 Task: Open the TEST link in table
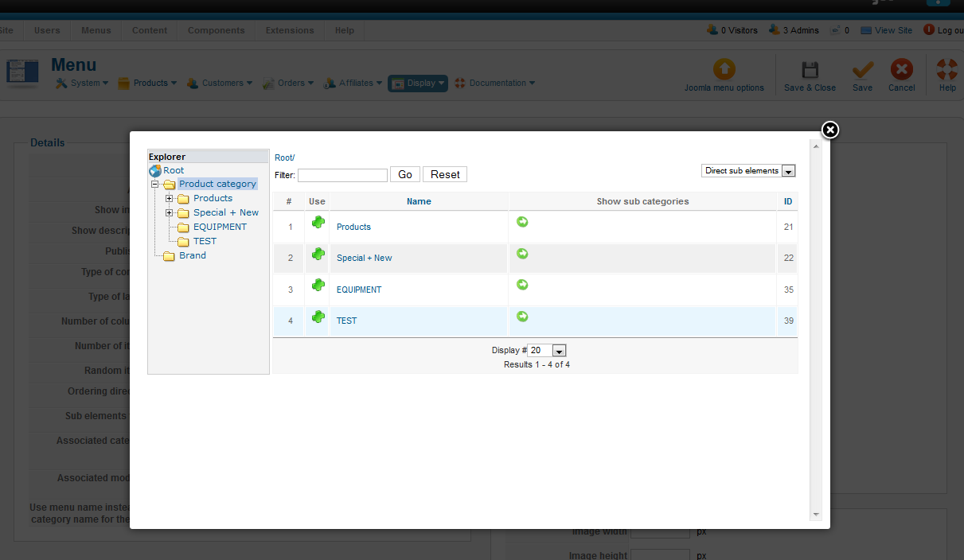tap(347, 321)
